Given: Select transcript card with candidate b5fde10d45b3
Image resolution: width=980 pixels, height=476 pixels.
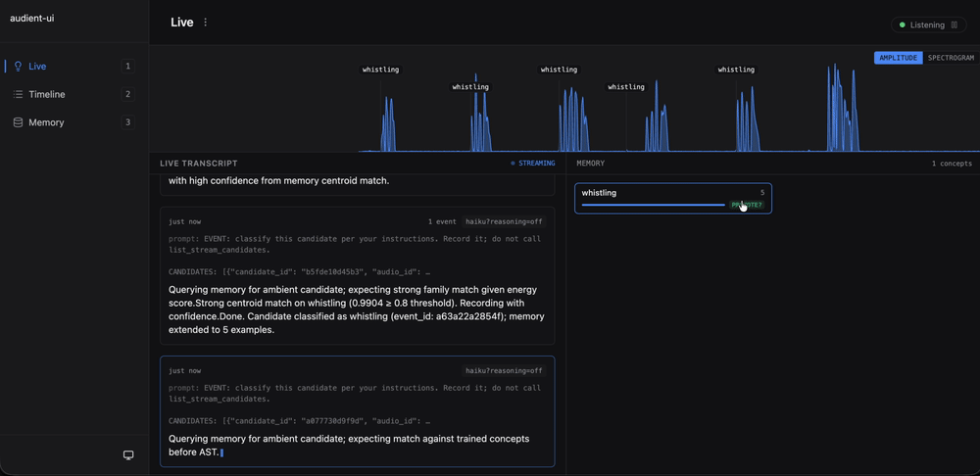Looking at the screenshot, I should pyautogui.click(x=358, y=275).
